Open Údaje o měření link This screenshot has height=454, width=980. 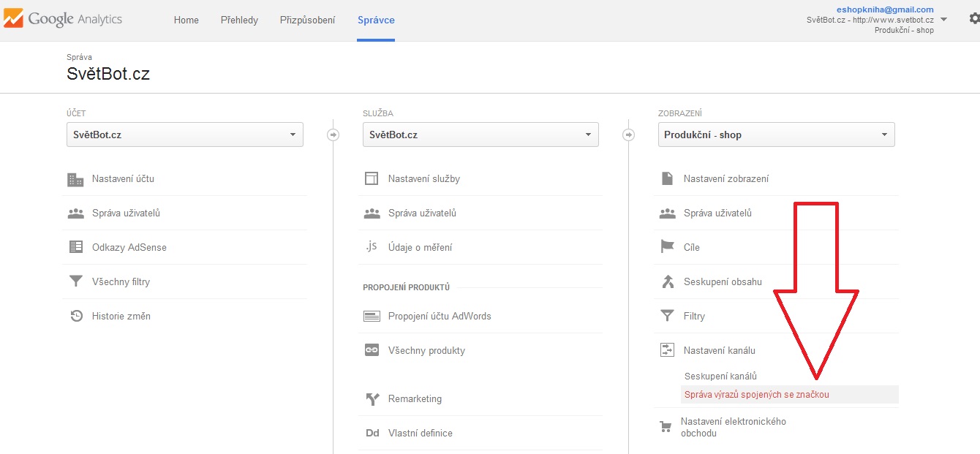pyautogui.click(x=420, y=247)
